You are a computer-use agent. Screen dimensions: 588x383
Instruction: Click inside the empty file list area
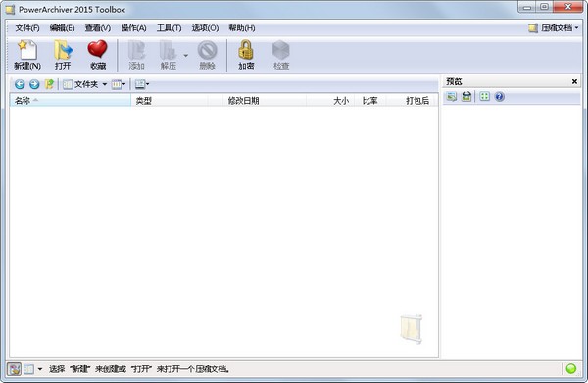coord(223,231)
